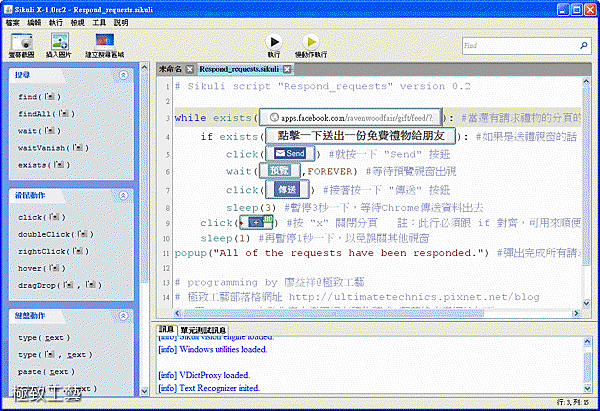
Task: Insert the type( text ) command
Action: tap(44, 338)
